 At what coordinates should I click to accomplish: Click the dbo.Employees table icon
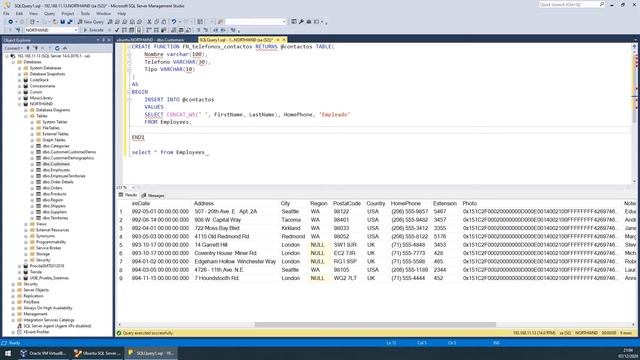[38, 170]
